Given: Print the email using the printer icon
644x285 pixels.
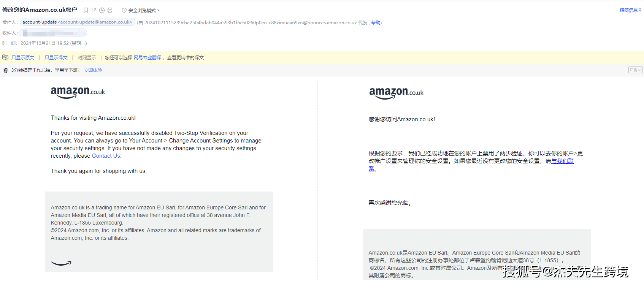Looking at the screenshot, I should [x=110, y=10].
